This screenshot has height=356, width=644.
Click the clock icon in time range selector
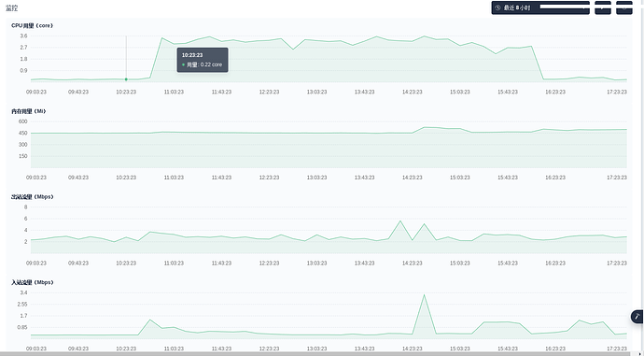click(x=497, y=7)
